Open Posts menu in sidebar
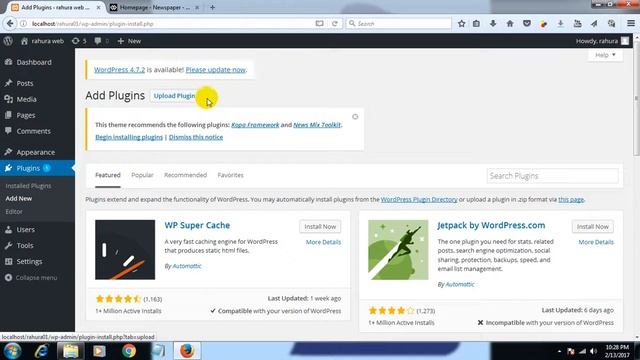 24,83
